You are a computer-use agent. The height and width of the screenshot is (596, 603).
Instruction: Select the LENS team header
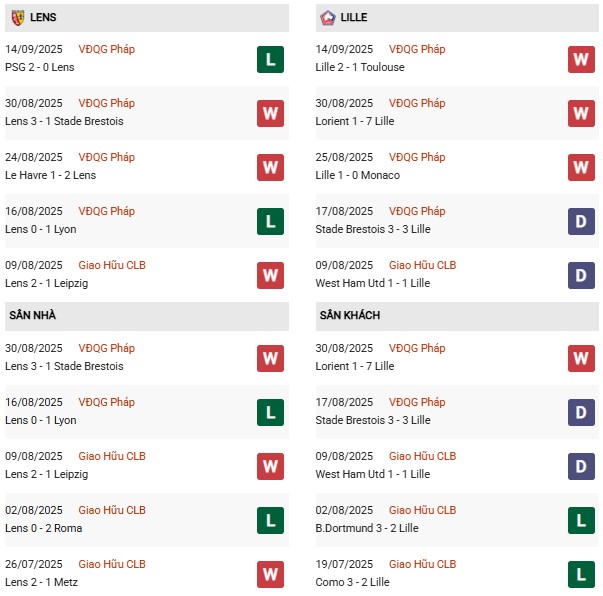point(147,18)
